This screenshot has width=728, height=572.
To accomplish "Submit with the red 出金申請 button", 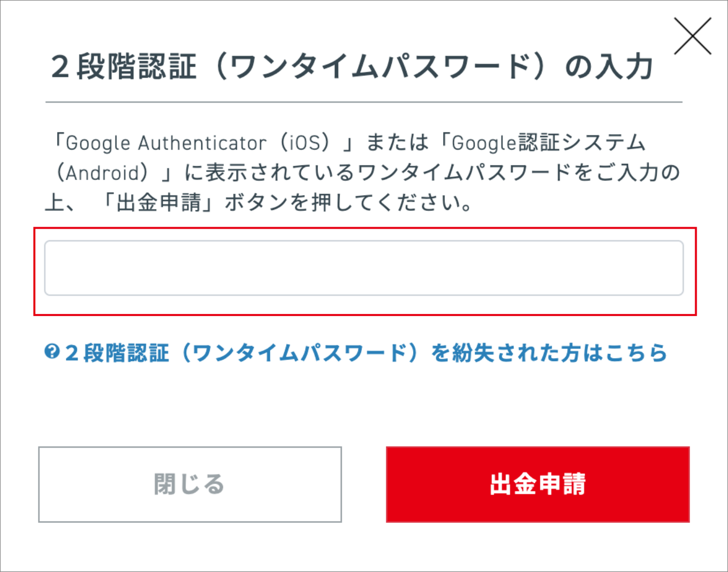I will point(537,484).
